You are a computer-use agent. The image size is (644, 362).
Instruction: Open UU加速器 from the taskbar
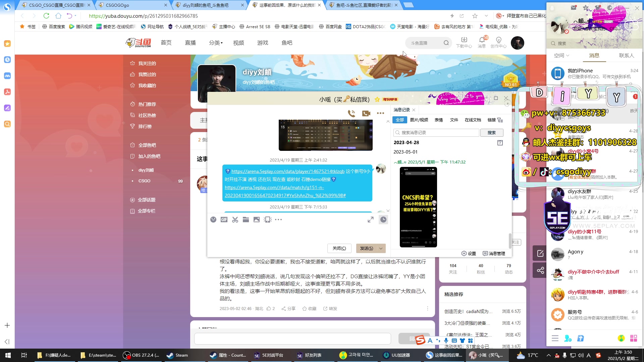click(x=400, y=355)
